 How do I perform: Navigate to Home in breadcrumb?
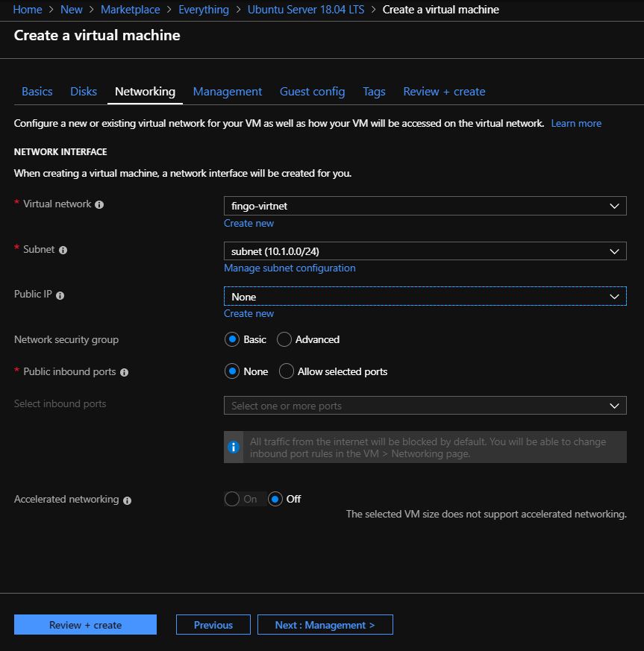[x=28, y=10]
